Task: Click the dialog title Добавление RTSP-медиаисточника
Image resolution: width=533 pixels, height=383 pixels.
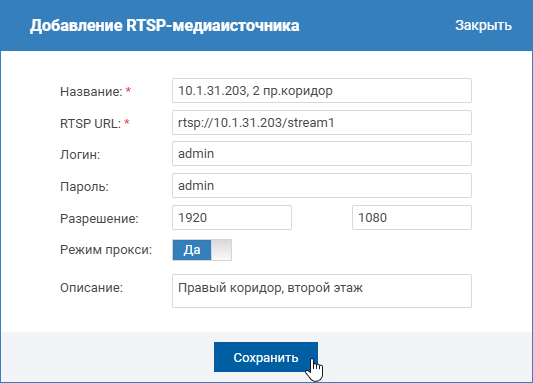Action: tap(165, 25)
